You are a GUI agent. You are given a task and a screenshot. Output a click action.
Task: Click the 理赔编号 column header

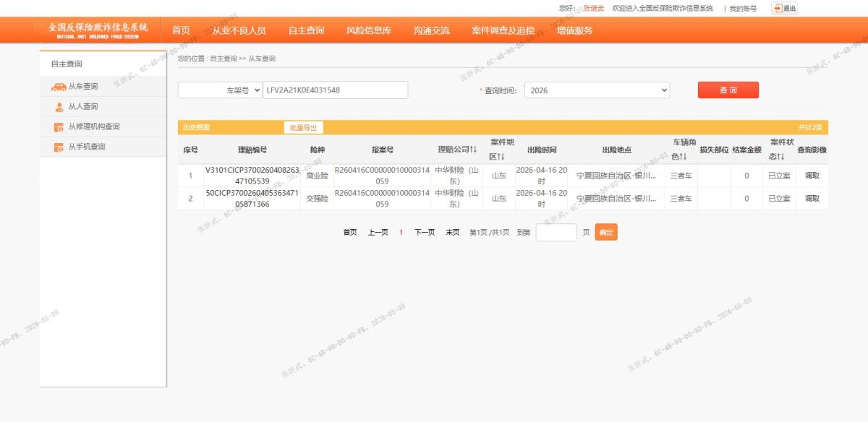coord(252,150)
